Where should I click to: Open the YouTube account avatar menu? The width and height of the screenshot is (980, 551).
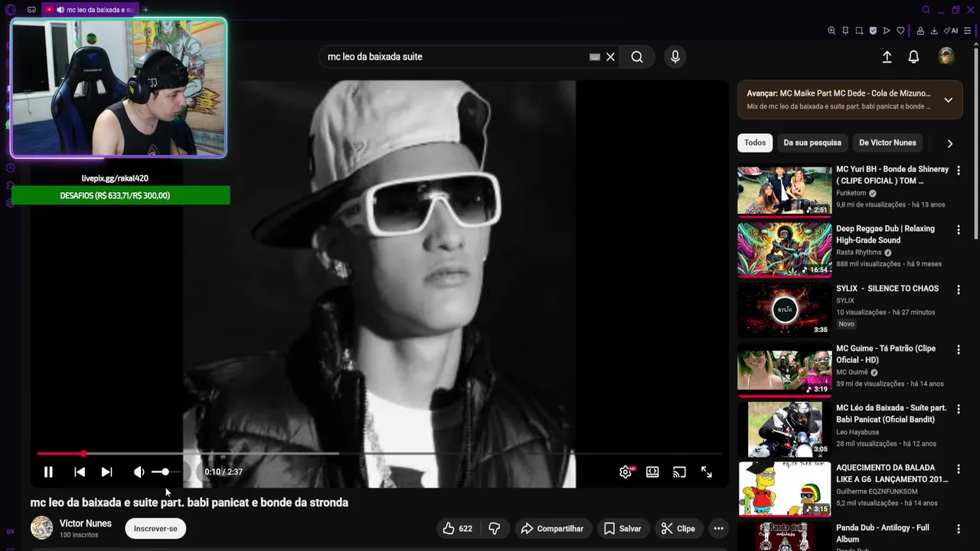point(946,57)
